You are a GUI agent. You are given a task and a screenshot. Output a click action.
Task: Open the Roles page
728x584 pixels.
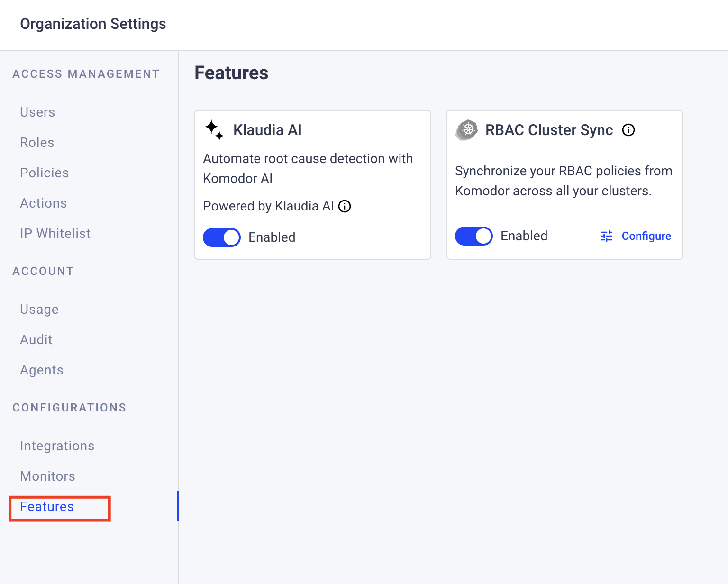point(37,143)
